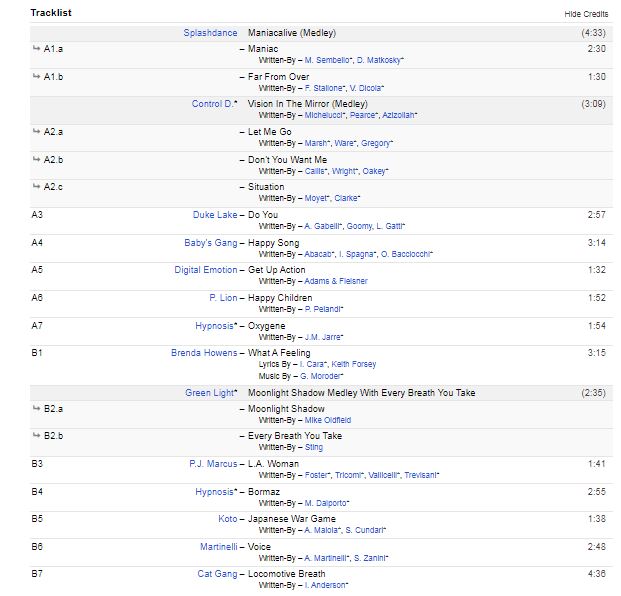
Task: Select the Duke Lake artist link
Action: pyautogui.click(x=215, y=215)
